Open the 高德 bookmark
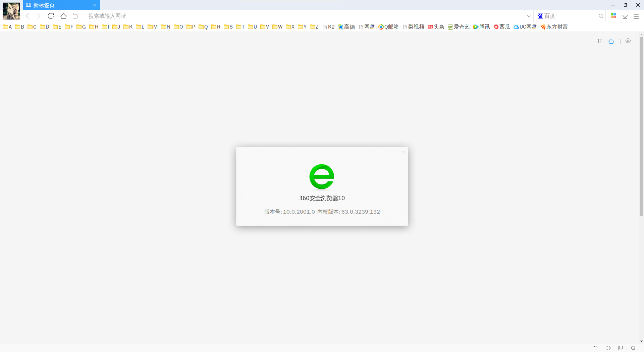Image resolution: width=644 pixels, height=352 pixels. pyautogui.click(x=346, y=27)
